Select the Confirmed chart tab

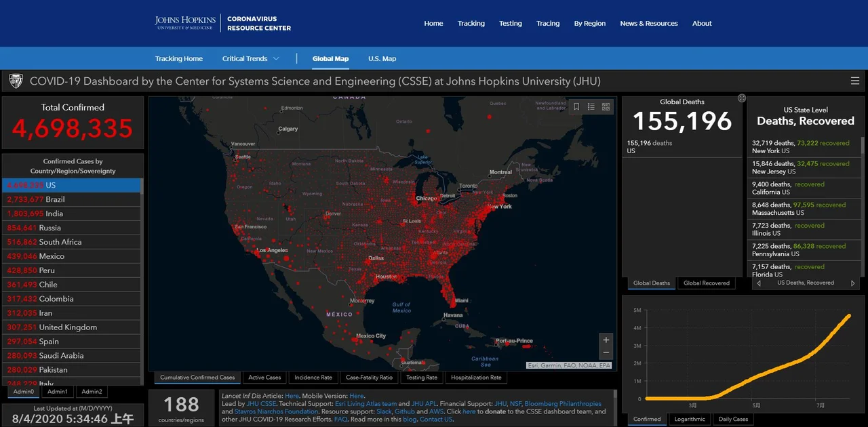coord(647,419)
